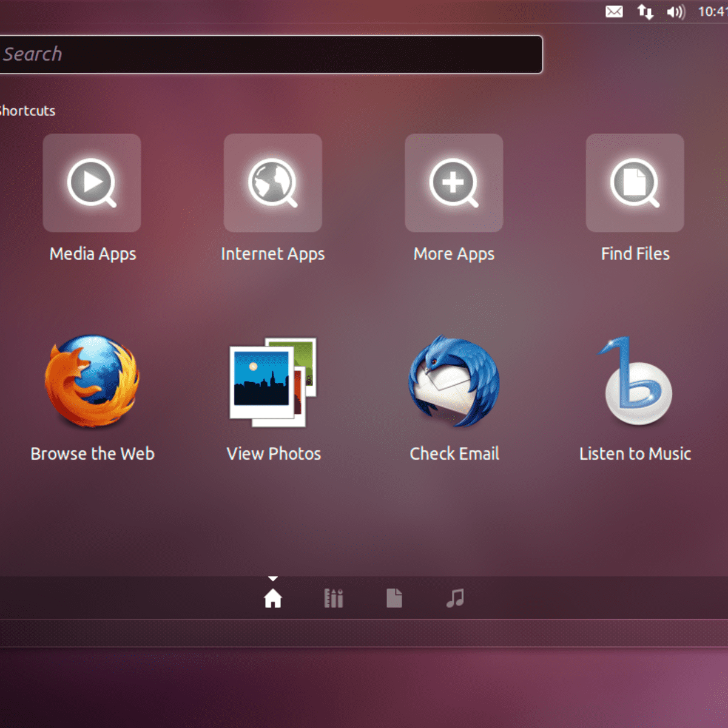Click the "Check Email" label
Viewport: 728px width, 728px height.
tap(454, 454)
